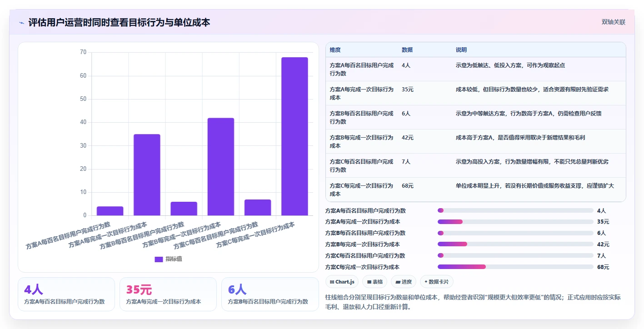This screenshot has height=329, width=644.
Task: Click the y-axis tick label 70
Action: click(x=83, y=52)
